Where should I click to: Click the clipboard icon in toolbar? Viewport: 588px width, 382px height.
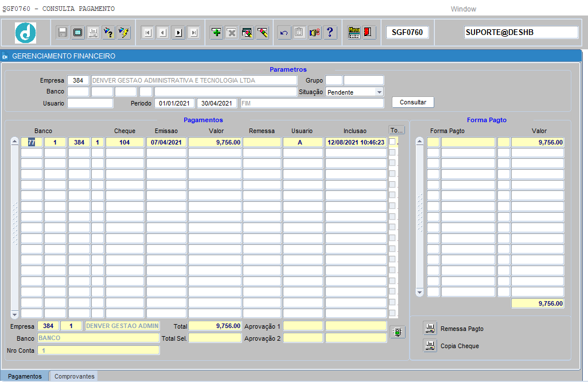coord(299,33)
